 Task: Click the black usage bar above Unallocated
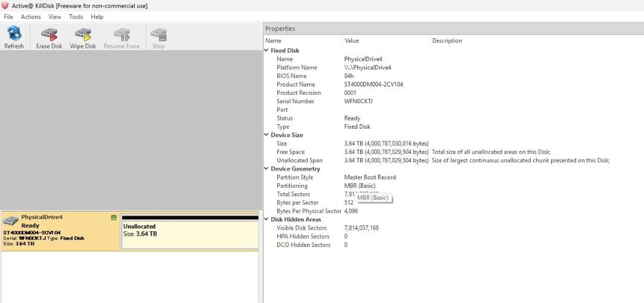point(190,218)
